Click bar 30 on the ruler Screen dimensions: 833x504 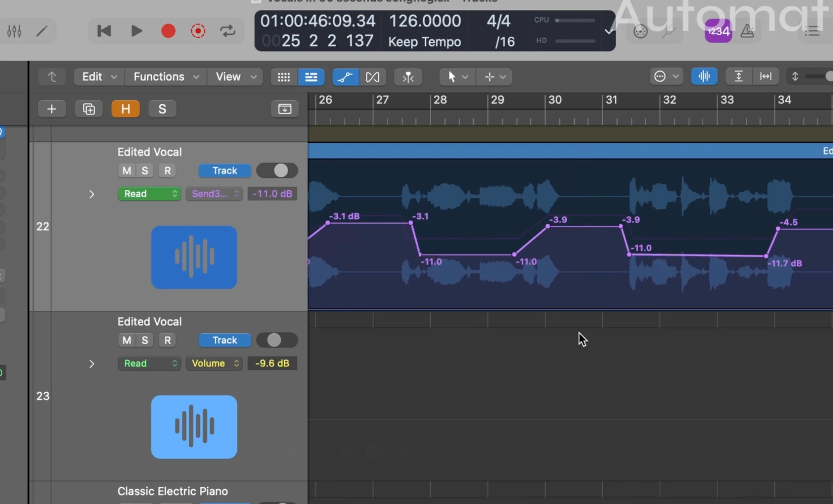point(555,100)
